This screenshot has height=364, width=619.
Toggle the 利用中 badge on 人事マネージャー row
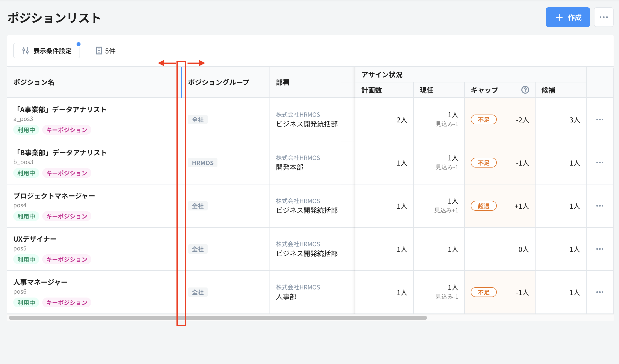point(26,302)
